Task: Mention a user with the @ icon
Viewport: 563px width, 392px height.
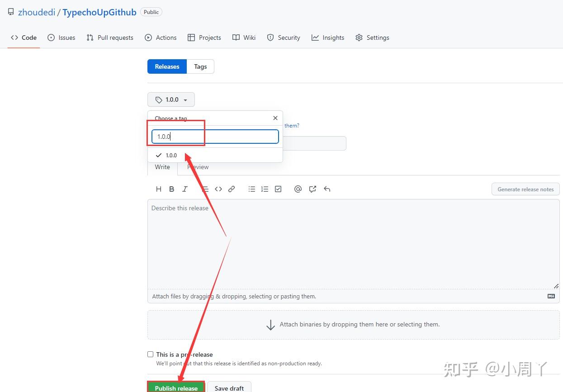Action: [298, 189]
